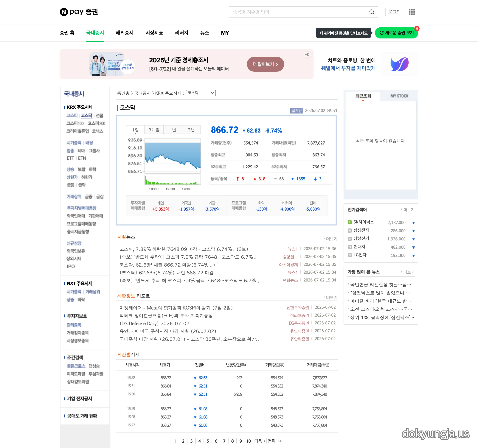Open the rising stocks count 318
This screenshot has height=448, width=478.
[262, 179]
